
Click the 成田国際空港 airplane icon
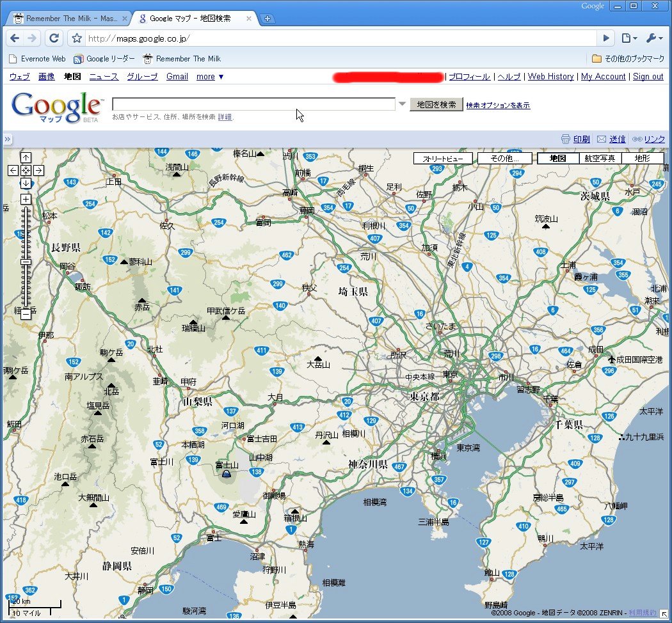coord(612,359)
